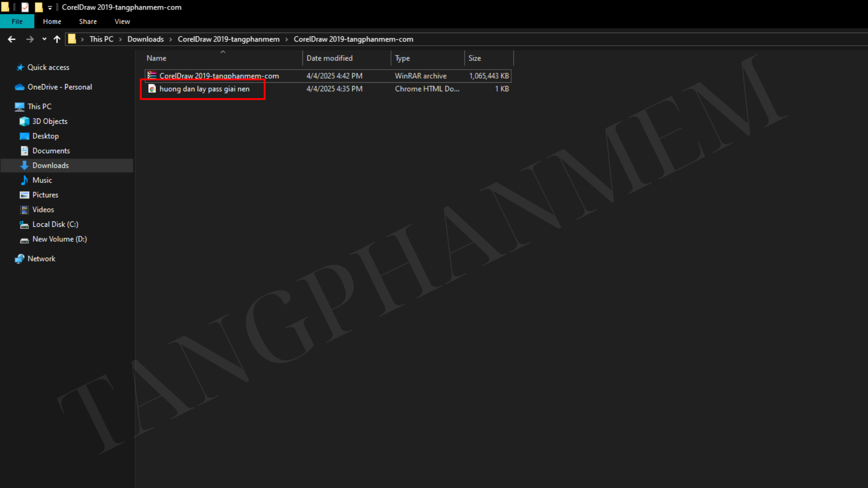The height and width of the screenshot is (488, 868).
Task: Expand chevron after This PC breadcrumb
Action: point(120,39)
